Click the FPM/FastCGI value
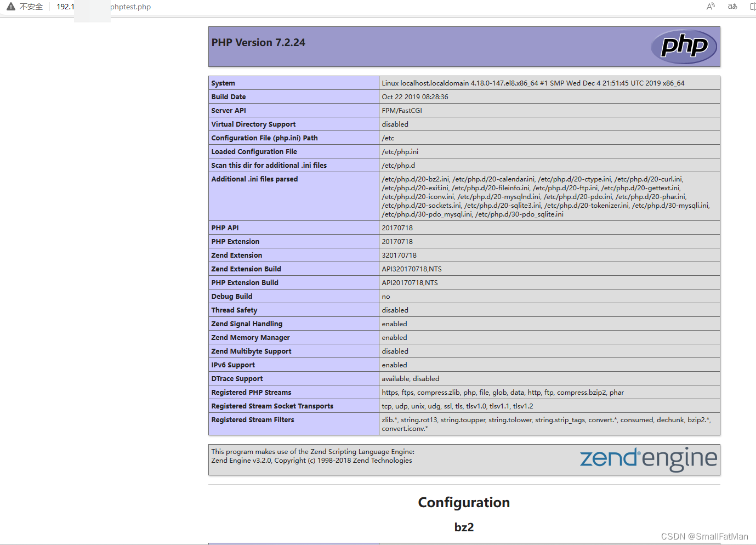 (402, 110)
